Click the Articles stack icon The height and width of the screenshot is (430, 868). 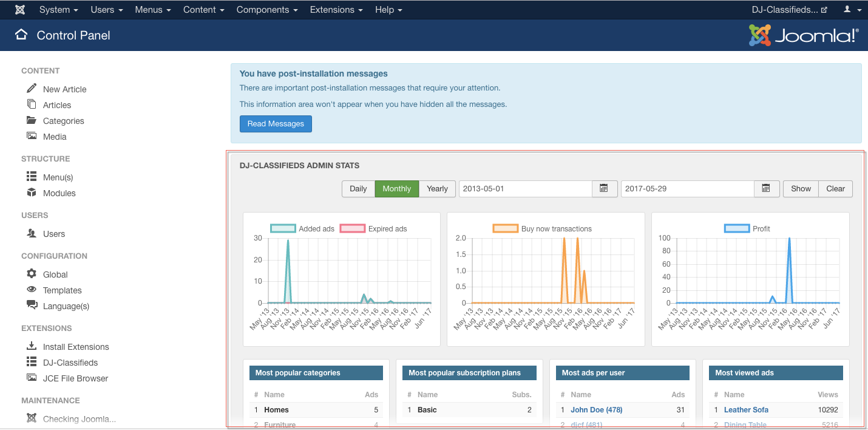click(x=32, y=104)
